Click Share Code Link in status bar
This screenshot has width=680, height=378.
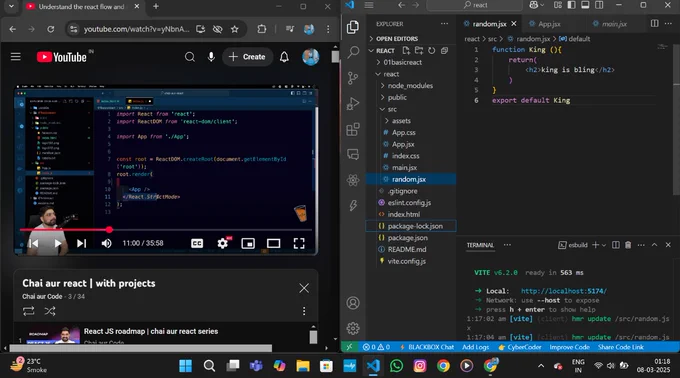[x=621, y=347]
